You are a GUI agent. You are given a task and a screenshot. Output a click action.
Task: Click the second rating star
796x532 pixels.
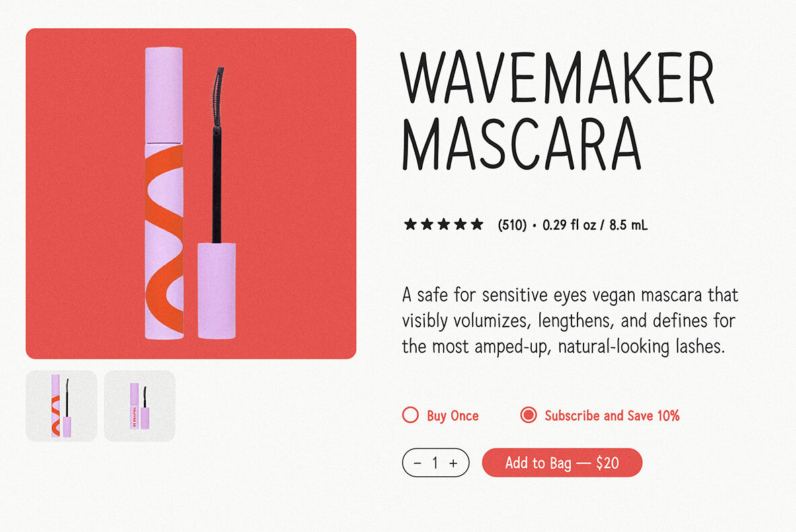427,224
